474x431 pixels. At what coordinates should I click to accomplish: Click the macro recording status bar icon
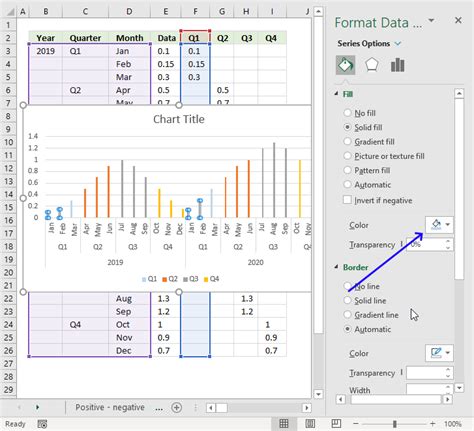click(42, 424)
